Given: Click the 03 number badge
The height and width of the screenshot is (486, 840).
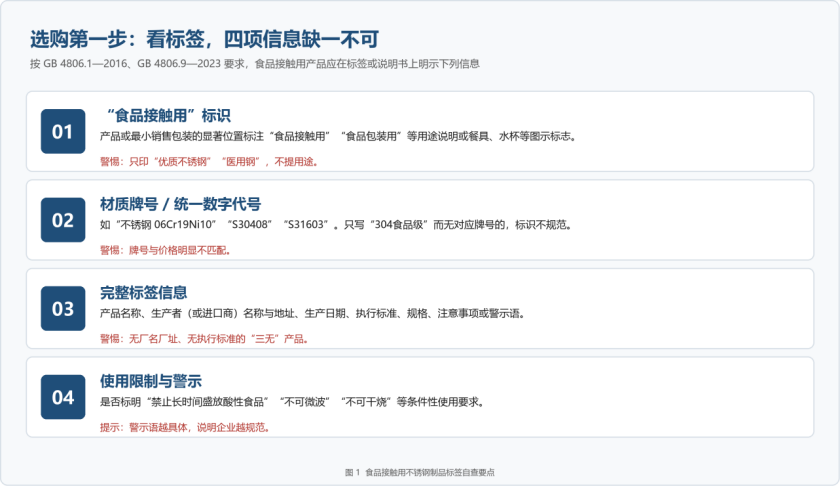Looking at the screenshot, I should point(63,308).
